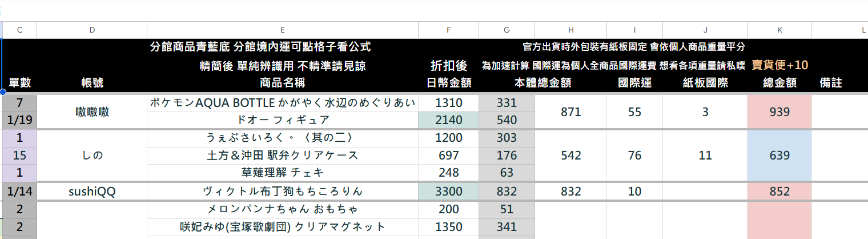Click yen amount cell 3300

click(x=448, y=192)
